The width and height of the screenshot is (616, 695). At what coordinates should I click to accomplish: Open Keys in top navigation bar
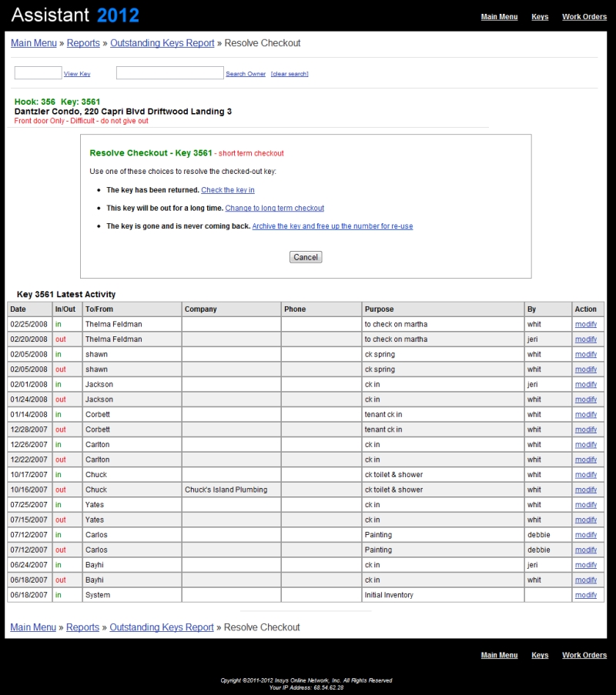point(540,17)
